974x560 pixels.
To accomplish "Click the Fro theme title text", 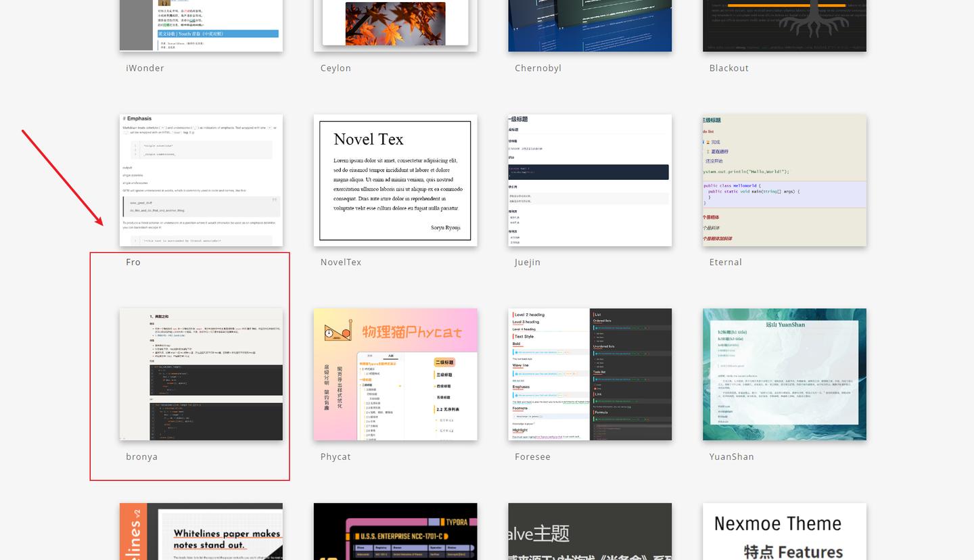I will (133, 262).
